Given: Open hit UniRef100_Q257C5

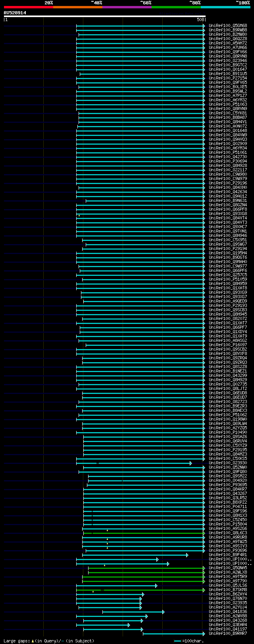Looking at the screenshot, I should tap(228, 275).
